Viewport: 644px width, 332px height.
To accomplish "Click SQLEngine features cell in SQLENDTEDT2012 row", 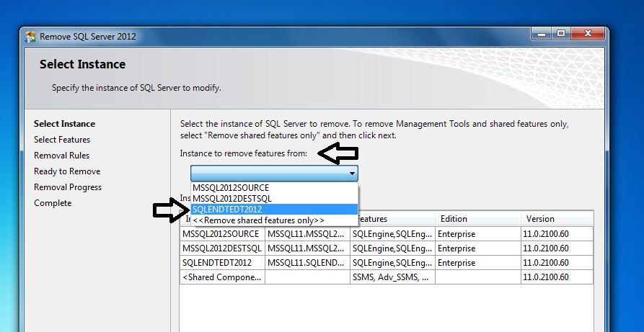I will (392, 263).
